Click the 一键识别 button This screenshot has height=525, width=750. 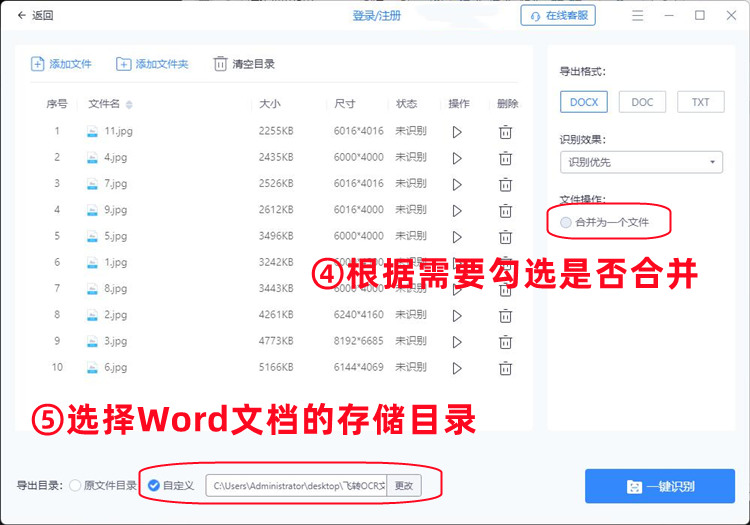tap(660, 486)
